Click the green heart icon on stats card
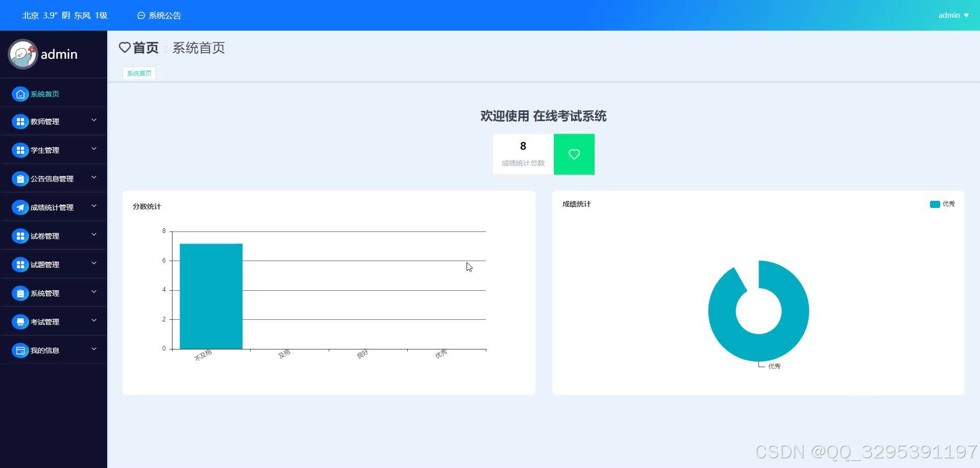 [574, 154]
